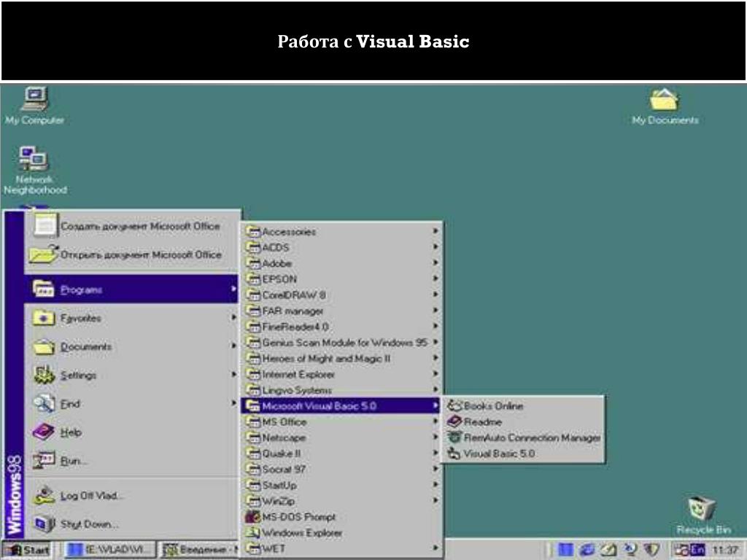Expand the Netscape program folder
747x560 pixels.
(x=341, y=437)
